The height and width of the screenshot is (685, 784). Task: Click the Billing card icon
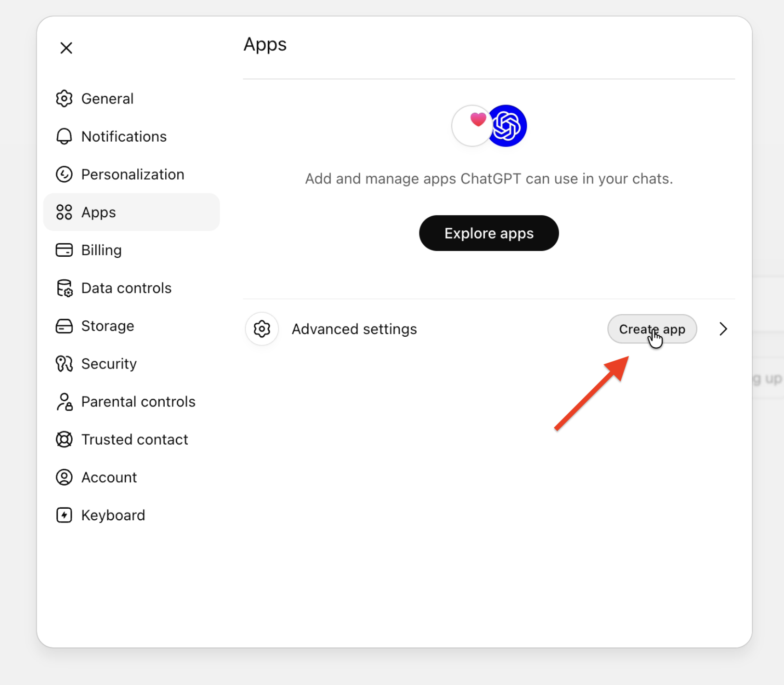coord(64,250)
